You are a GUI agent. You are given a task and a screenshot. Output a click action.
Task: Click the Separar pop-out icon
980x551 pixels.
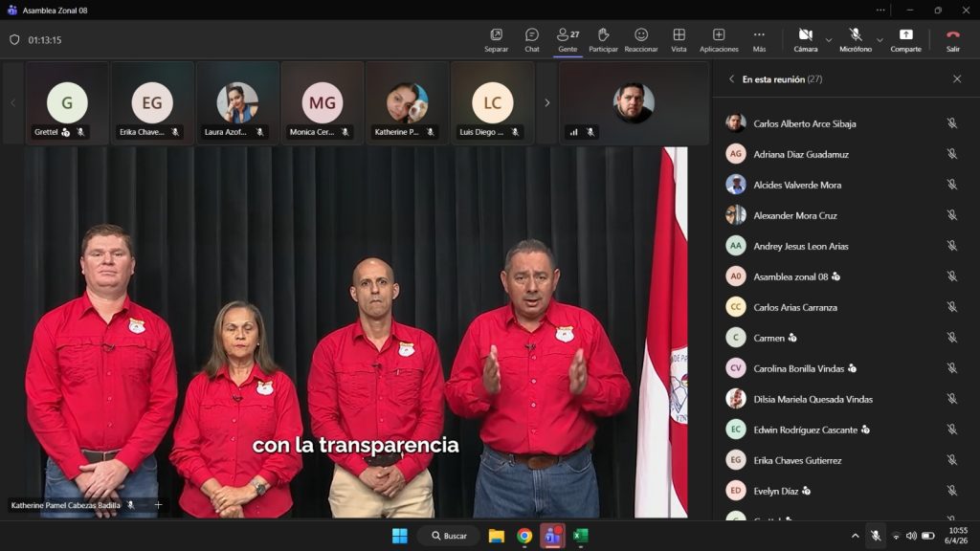point(496,39)
